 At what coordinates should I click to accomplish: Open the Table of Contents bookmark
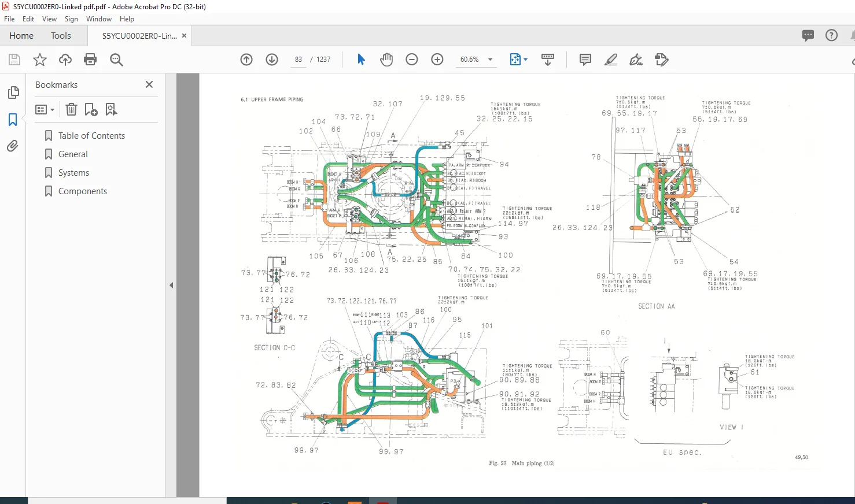pos(91,136)
